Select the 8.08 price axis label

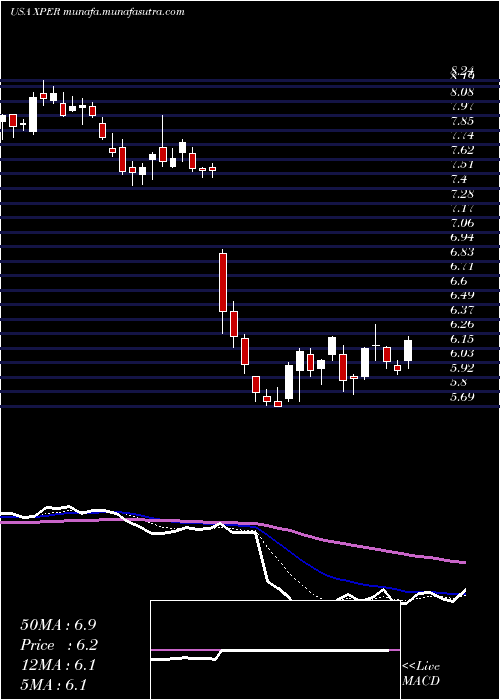pos(462,92)
